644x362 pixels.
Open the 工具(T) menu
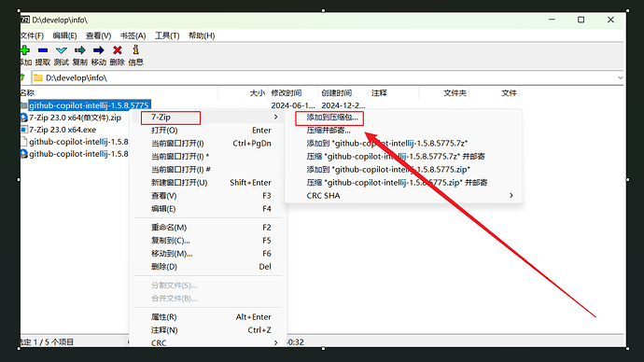pos(167,35)
